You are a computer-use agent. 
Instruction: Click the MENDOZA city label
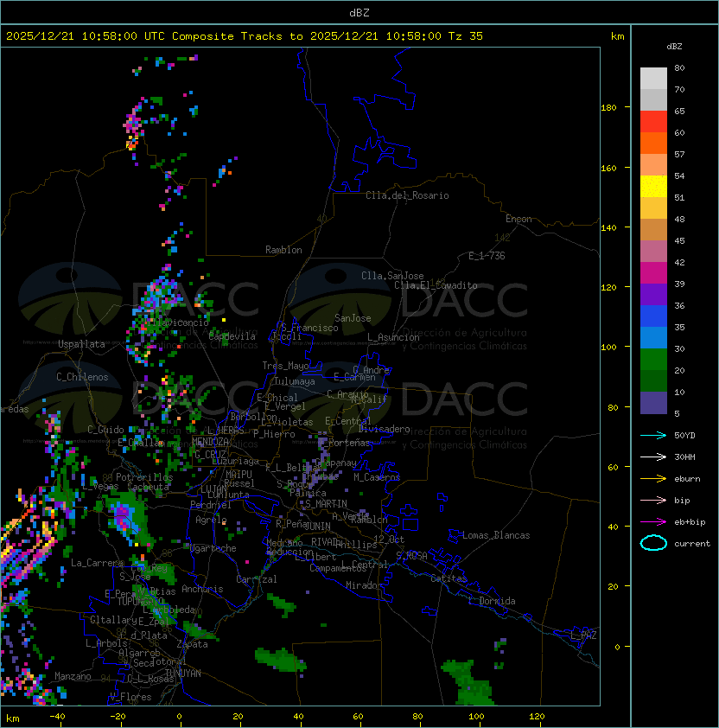point(210,442)
